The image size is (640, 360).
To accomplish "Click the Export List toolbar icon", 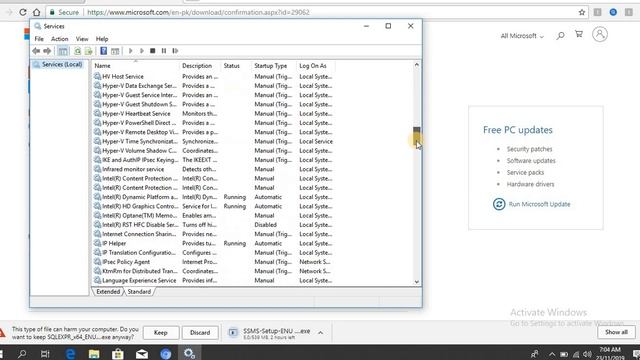I will coord(88,51).
